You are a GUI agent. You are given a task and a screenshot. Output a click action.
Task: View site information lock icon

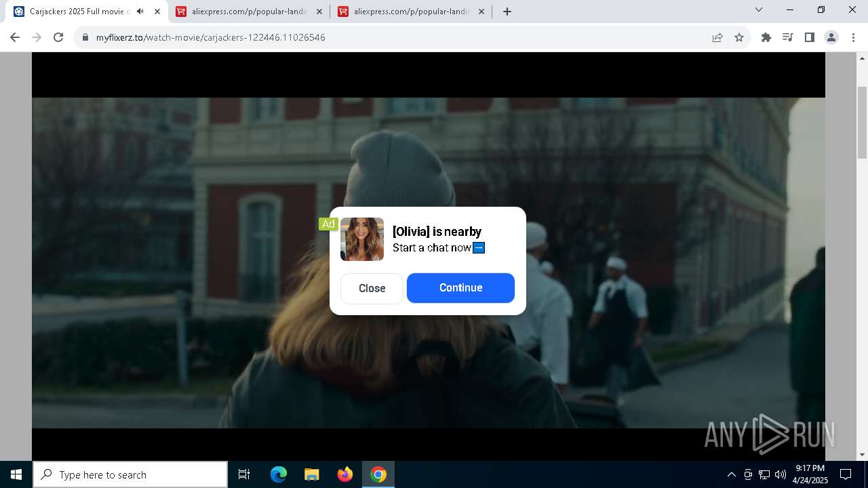85,38
